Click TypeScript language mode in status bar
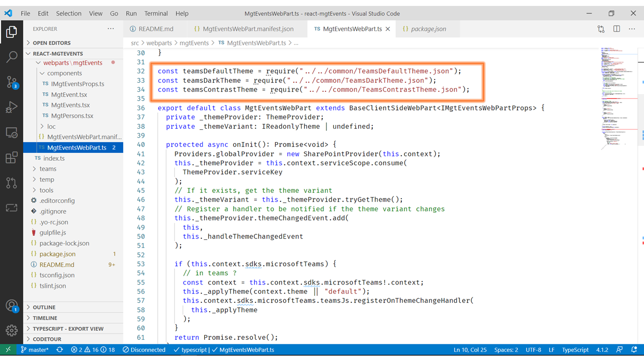The width and height of the screenshot is (644, 362). click(x=575, y=350)
